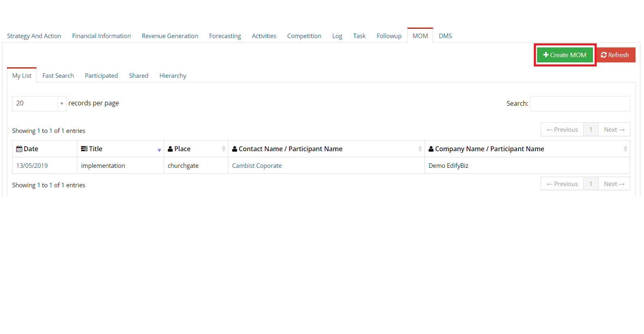Select the Shared tab

139,76
